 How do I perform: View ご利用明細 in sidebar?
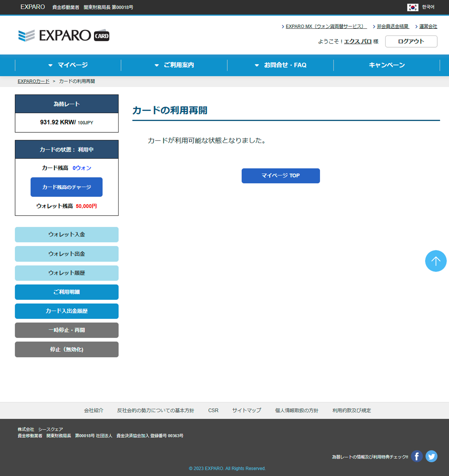(x=67, y=292)
